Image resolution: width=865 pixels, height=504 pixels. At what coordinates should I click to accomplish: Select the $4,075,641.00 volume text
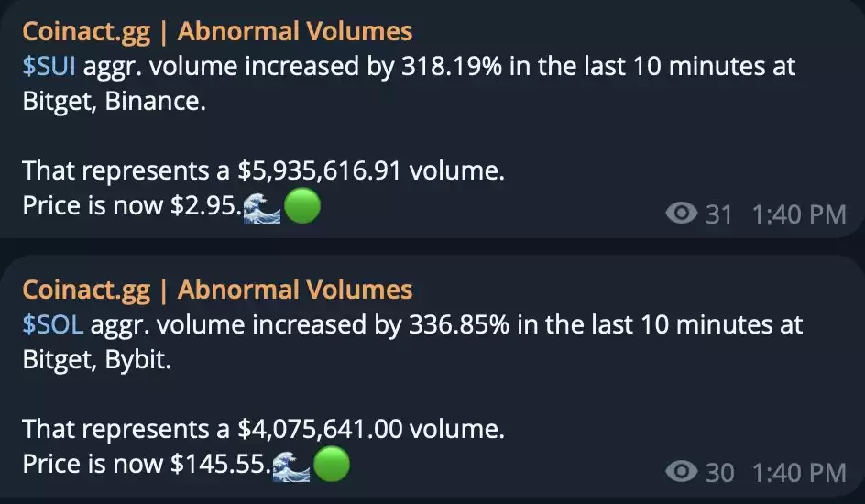tap(320, 430)
